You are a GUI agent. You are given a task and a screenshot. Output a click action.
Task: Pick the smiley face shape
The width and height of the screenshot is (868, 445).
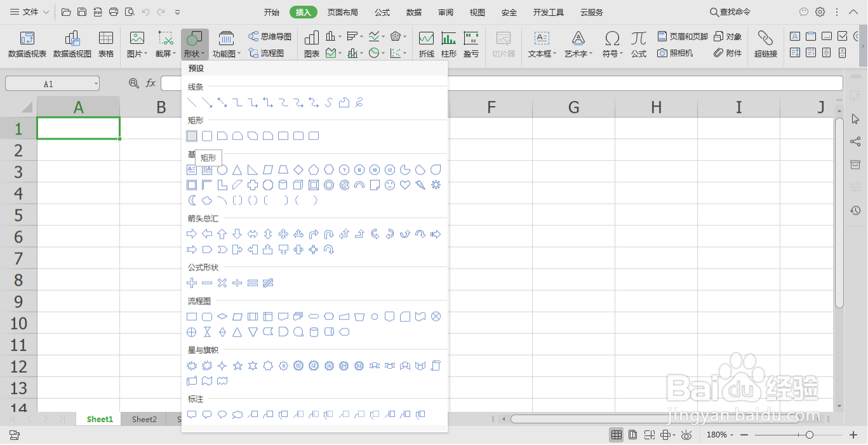390,185
